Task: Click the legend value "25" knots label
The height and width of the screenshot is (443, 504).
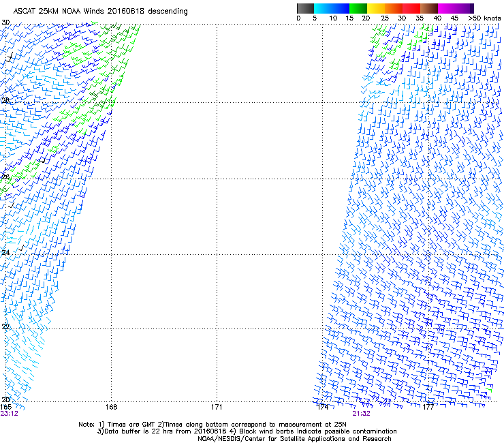Action: (384, 18)
